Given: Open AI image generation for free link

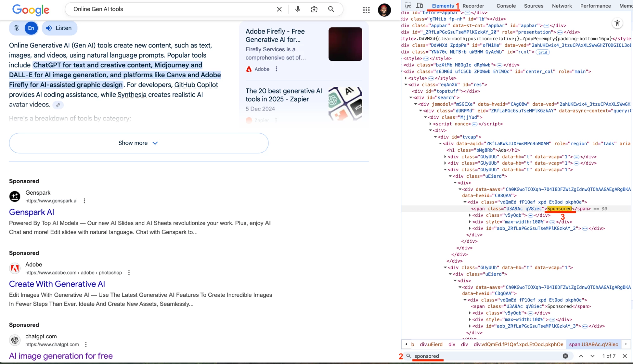Looking at the screenshot, I should [x=61, y=356].
